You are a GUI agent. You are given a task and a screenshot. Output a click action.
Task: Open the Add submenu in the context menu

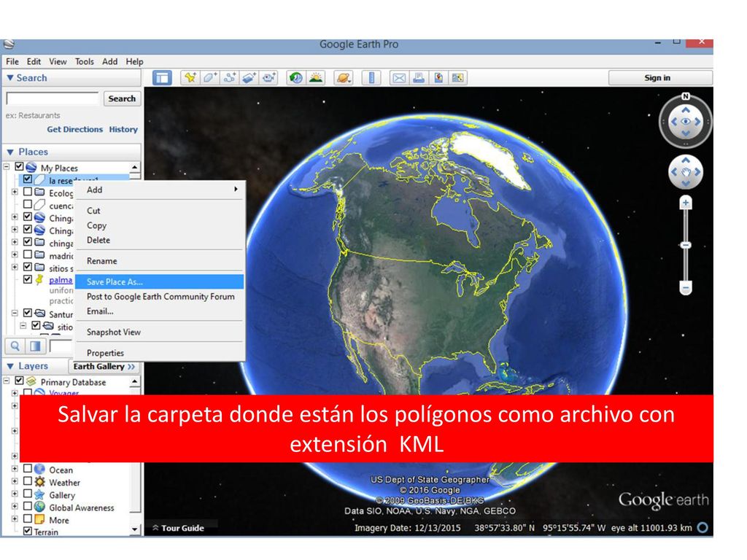[x=160, y=190]
